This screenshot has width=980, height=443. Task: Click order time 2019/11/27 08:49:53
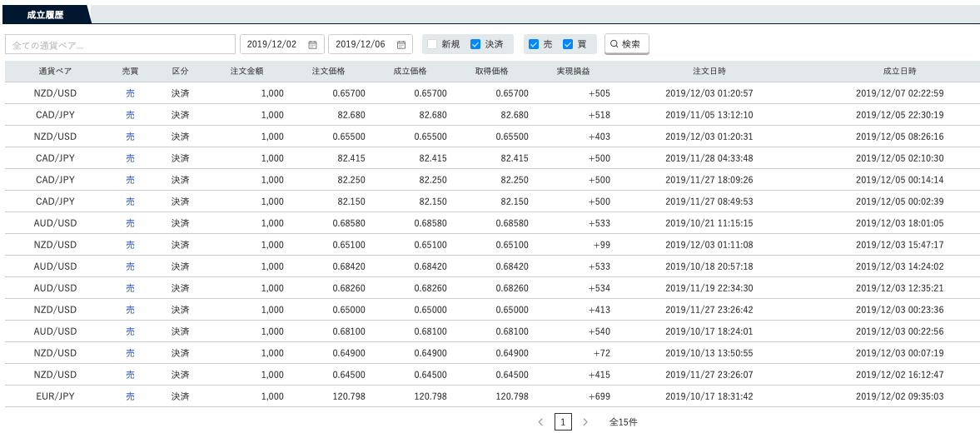pos(709,202)
